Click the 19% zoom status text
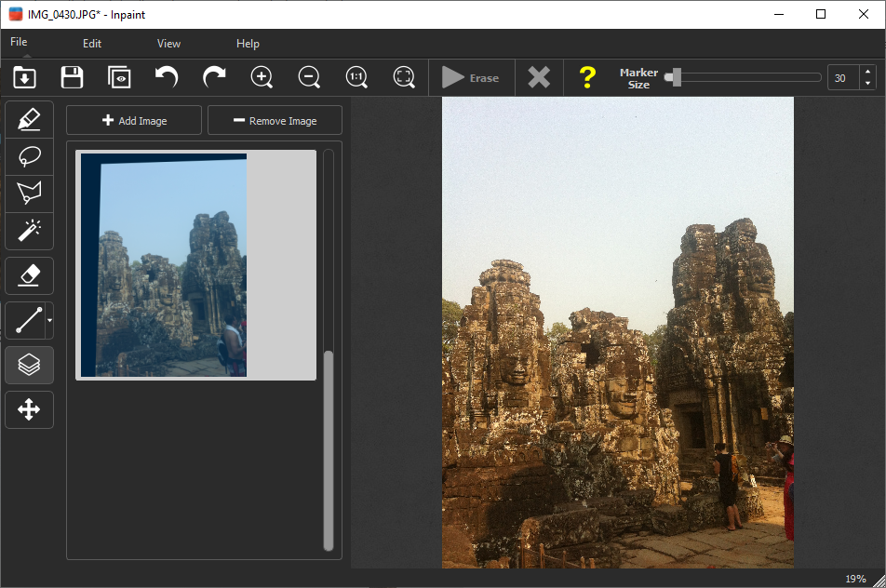The width and height of the screenshot is (886, 588). (x=855, y=579)
